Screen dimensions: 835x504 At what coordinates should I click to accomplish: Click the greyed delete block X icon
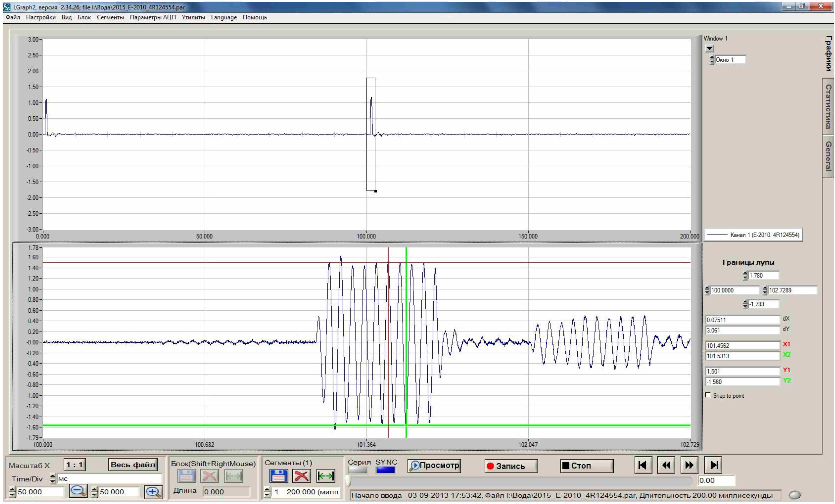click(209, 476)
